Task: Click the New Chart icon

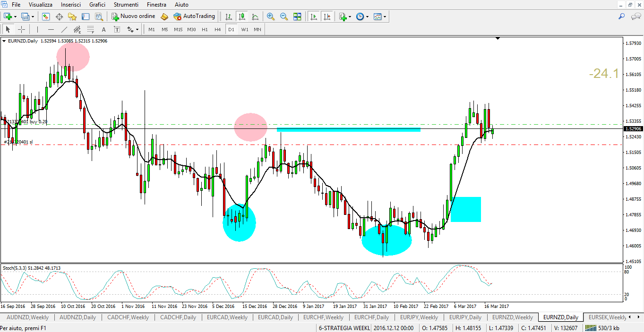Action: (8, 17)
